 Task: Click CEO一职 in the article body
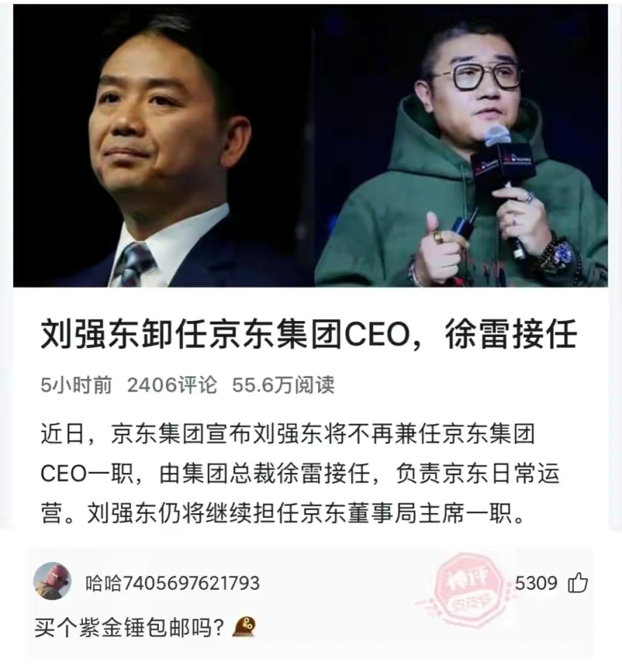click(x=87, y=474)
